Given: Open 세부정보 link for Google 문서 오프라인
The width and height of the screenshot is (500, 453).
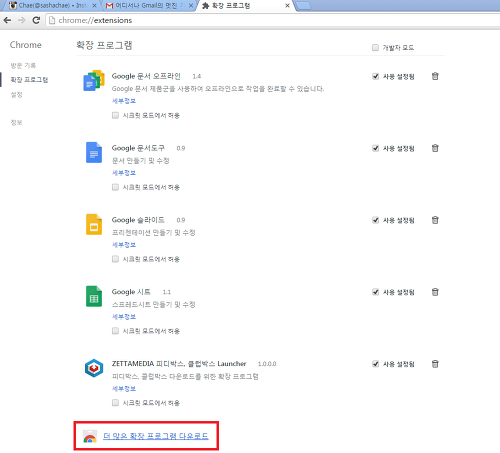Looking at the screenshot, I should point(124,101).
